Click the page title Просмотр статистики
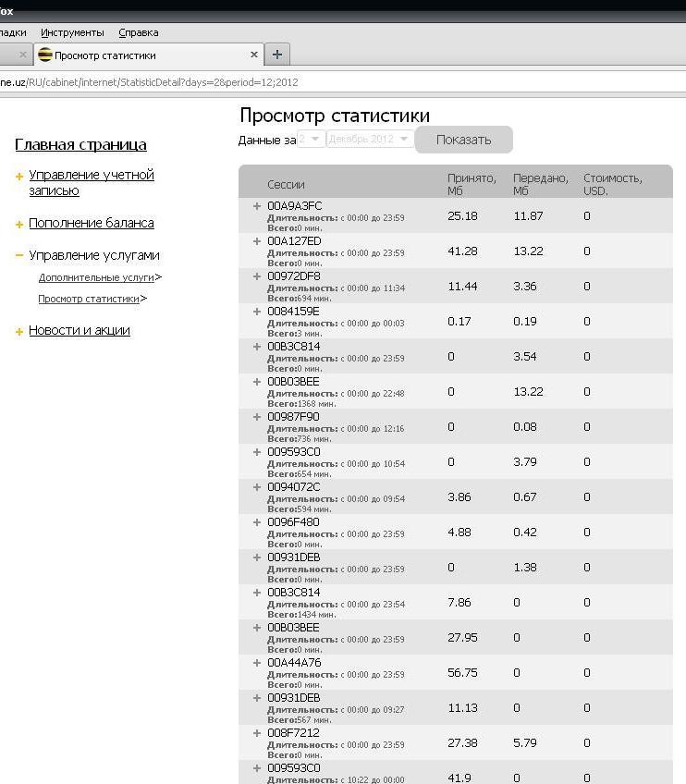Image resolution: width=686 pixels, height=784 pixels. (x=335, y=116)
